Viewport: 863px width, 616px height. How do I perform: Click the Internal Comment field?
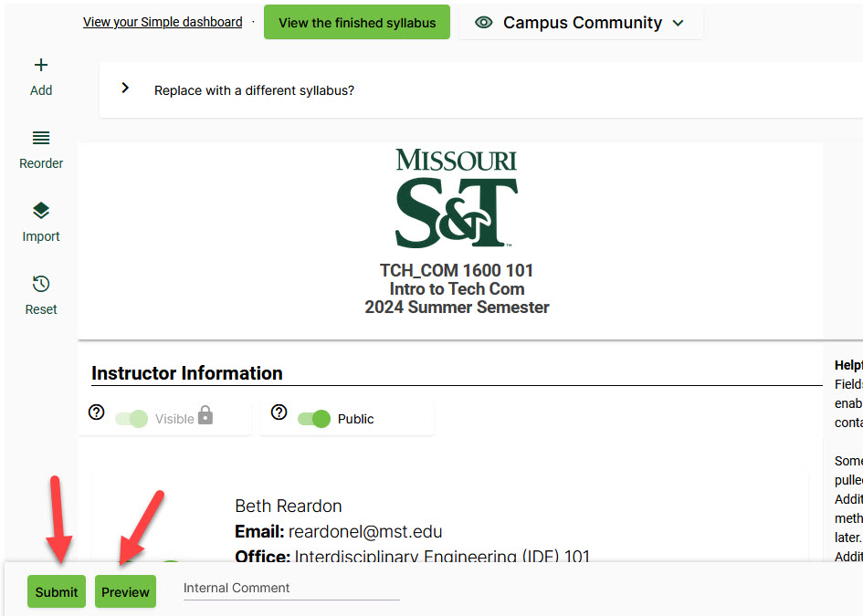coord(290,588)
